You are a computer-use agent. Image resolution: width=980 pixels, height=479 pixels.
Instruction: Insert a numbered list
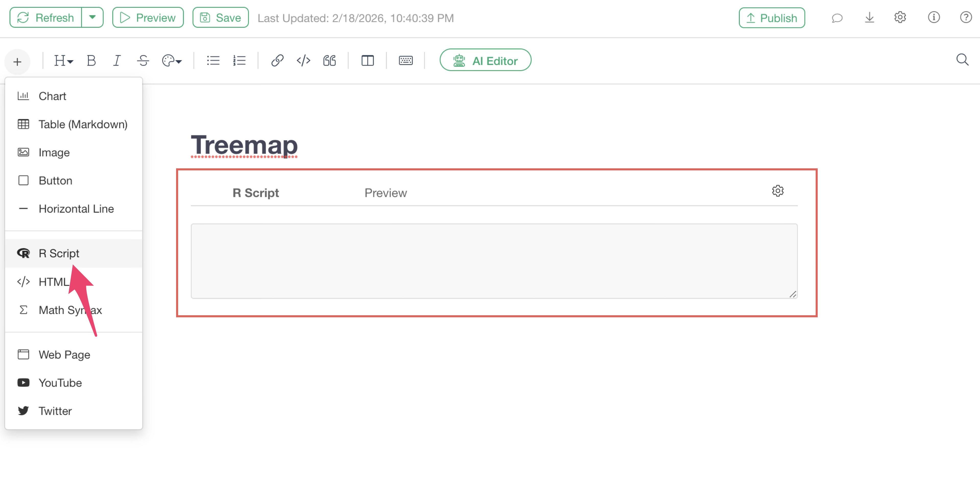click(x=239, y=60)
